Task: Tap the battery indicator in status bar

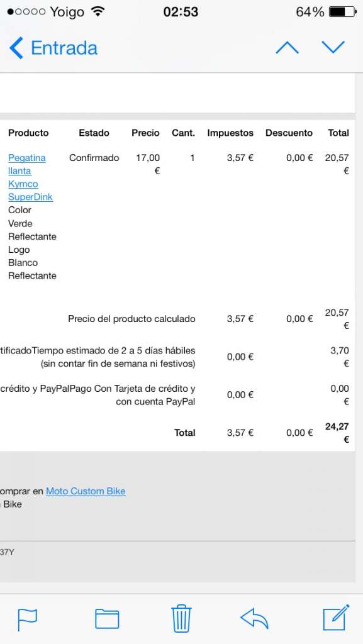Action: tap(342, 12)
